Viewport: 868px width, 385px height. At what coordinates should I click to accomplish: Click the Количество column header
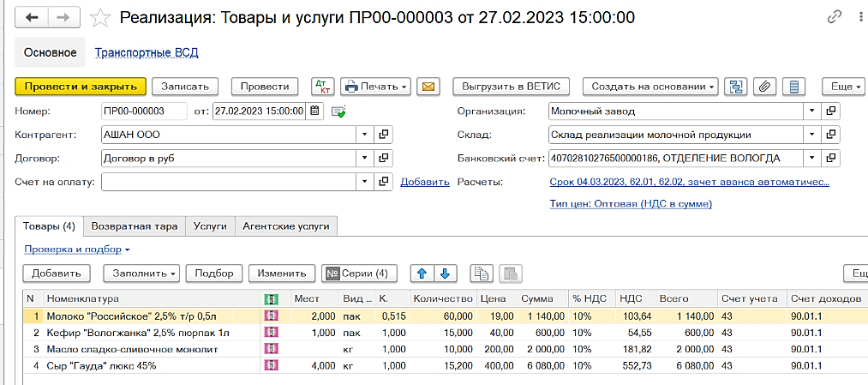[442, 298]
